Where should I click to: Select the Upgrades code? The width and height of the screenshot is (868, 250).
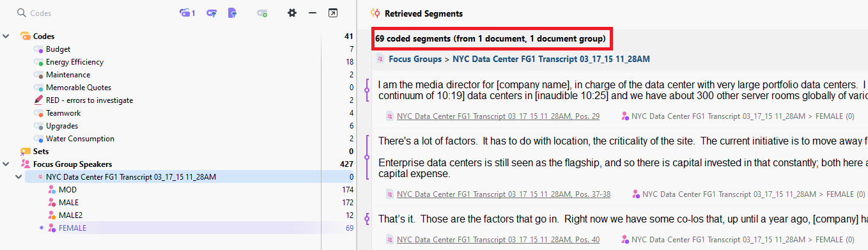tap(62, 126)
